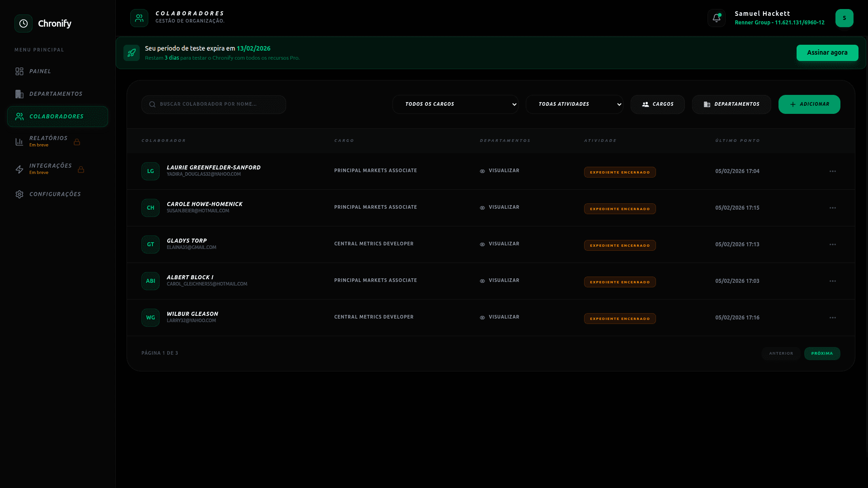The image size is (868, 488).
Task: Open three-dot menu for Wilbur Gleason
Action: coord(832,318)
